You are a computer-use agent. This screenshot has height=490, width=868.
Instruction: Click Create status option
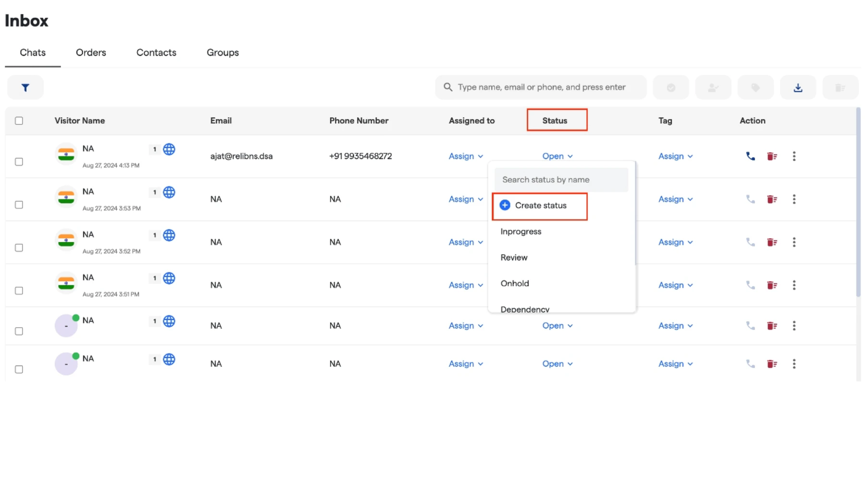click(x=540, y=206)
